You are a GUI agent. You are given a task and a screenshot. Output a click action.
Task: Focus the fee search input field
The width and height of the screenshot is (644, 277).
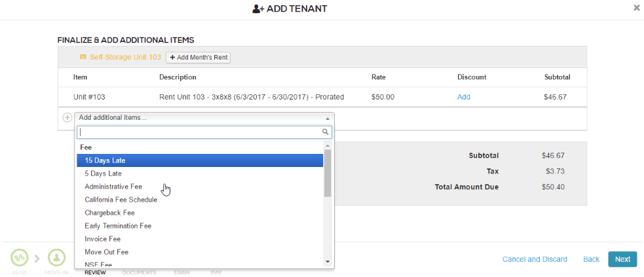199,132
